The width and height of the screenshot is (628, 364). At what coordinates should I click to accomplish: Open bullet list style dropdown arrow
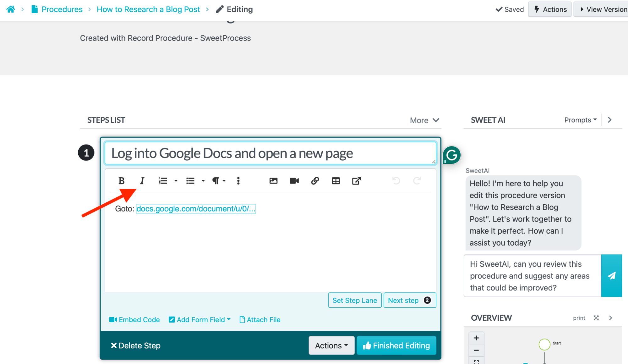point(203,181)
